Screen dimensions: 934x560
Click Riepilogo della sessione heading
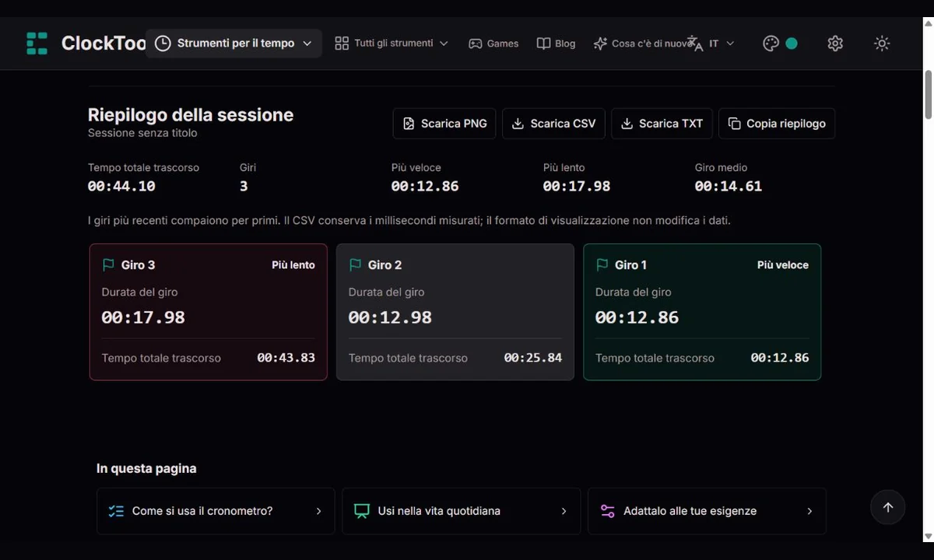[x=191, y=115]
